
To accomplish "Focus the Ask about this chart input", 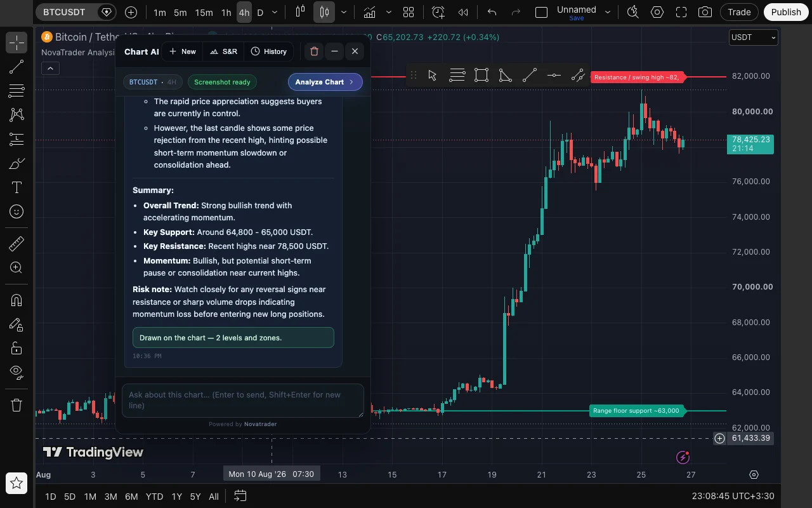I will click(x=243, y=400).
